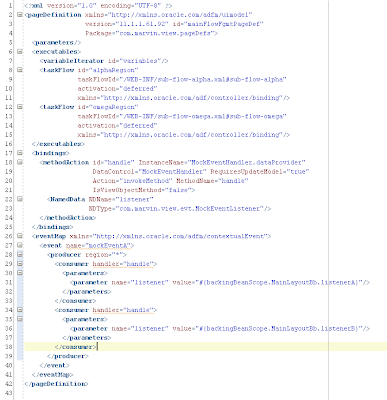Click the producer region="*" attribute
387x400 pixels.
(104, 255)
